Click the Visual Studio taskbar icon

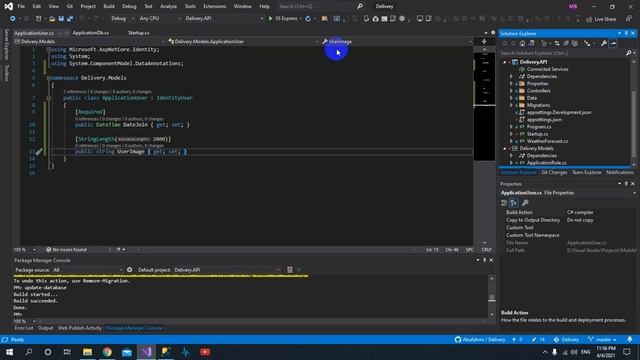point(147,352)
